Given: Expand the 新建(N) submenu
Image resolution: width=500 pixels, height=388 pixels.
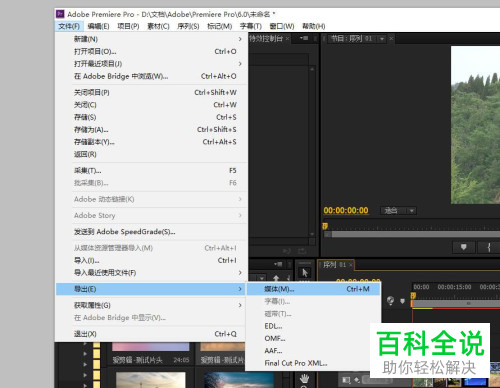Looking at the screenshot, I should pos(152,39).
